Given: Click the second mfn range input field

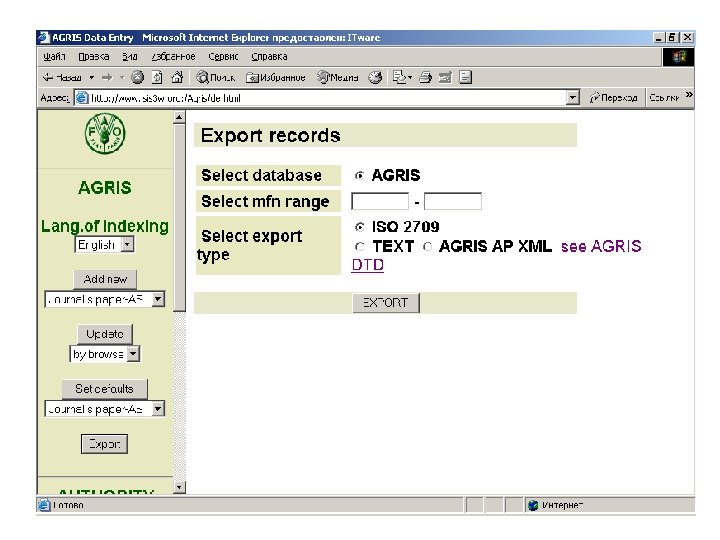Looking at the screenshot, I should (x=453, y=201).
